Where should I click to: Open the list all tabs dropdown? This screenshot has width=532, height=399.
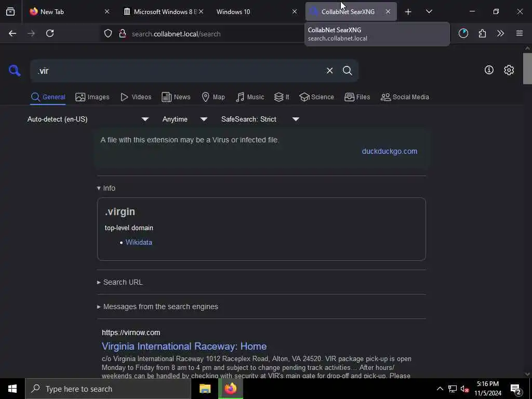429,11
